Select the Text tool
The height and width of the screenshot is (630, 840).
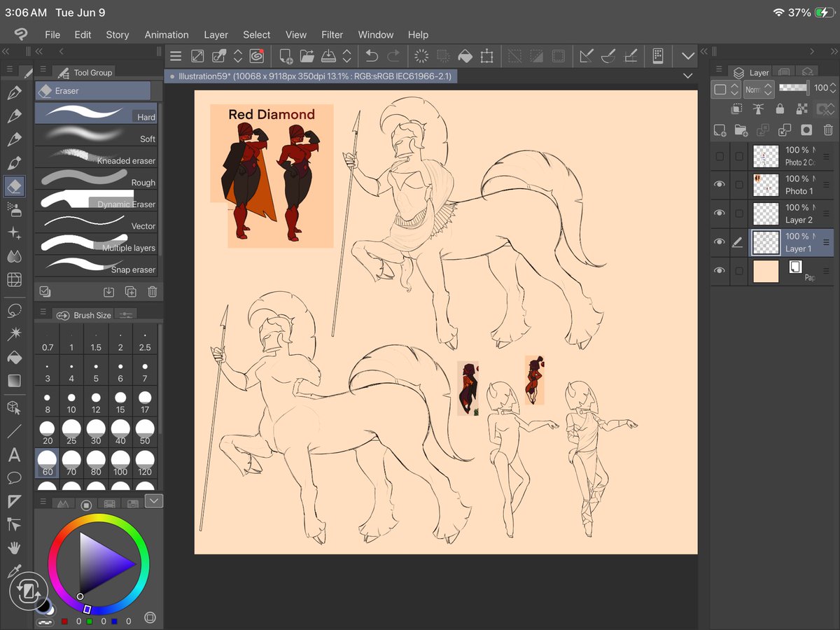coord(14,456)
